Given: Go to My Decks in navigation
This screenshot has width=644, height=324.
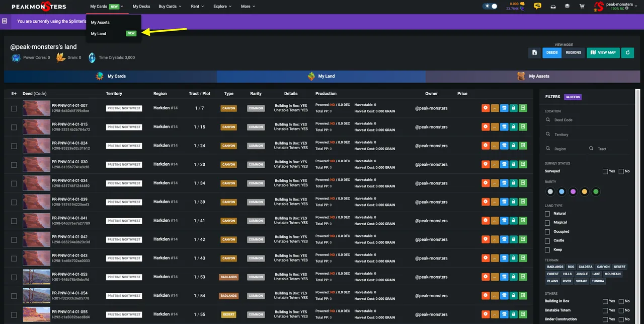Looking at the screenshot, I should point(141,7).
